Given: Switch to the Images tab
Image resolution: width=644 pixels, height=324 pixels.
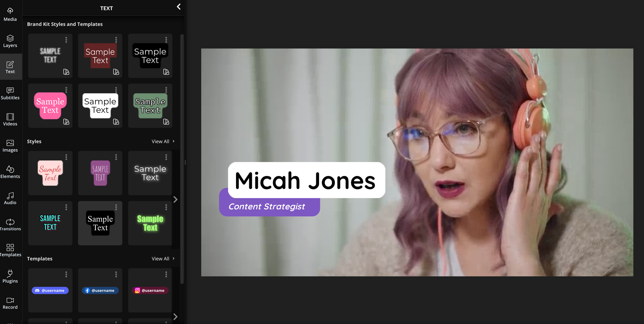Looking at the screenshot, I should (10, 146).
